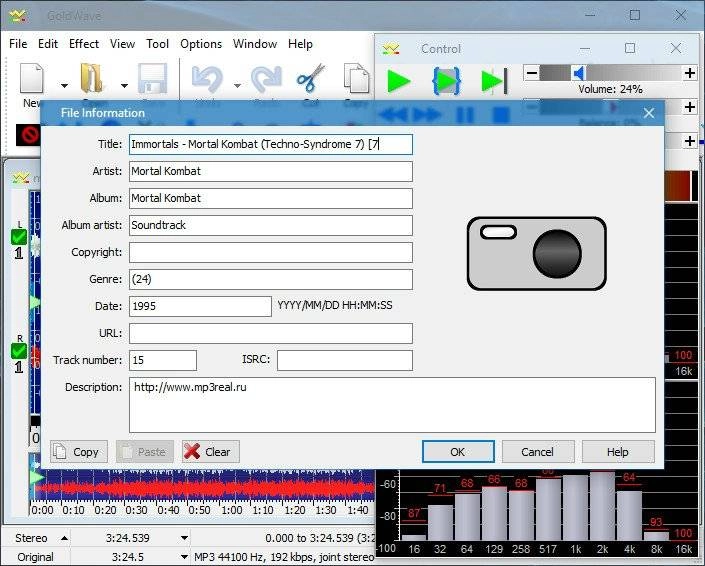Click the Copy pages icon in toolbar
The height and width of the screenshot is (566, 705).
pos(356,78)
